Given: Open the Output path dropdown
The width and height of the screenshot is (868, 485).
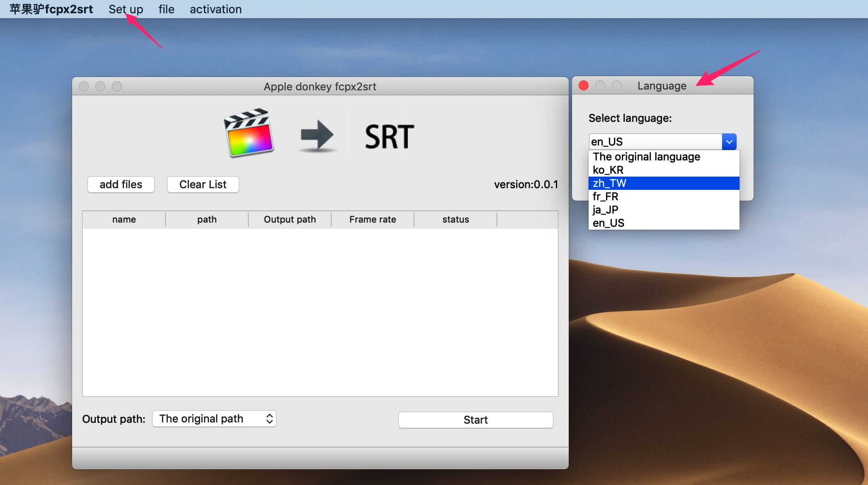Looking at the screenshot, I should [x=214, y=419].
